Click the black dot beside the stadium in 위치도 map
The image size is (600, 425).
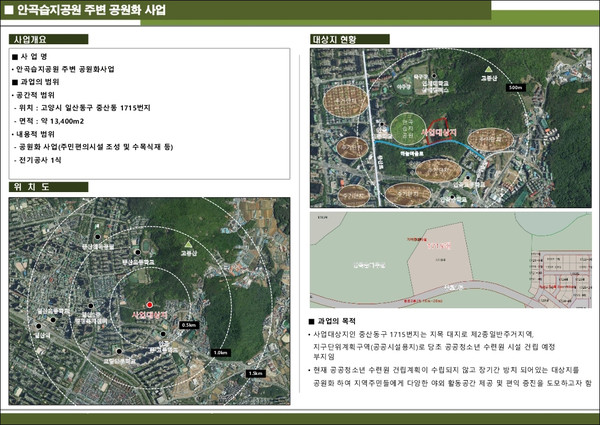tap(137, 252)
